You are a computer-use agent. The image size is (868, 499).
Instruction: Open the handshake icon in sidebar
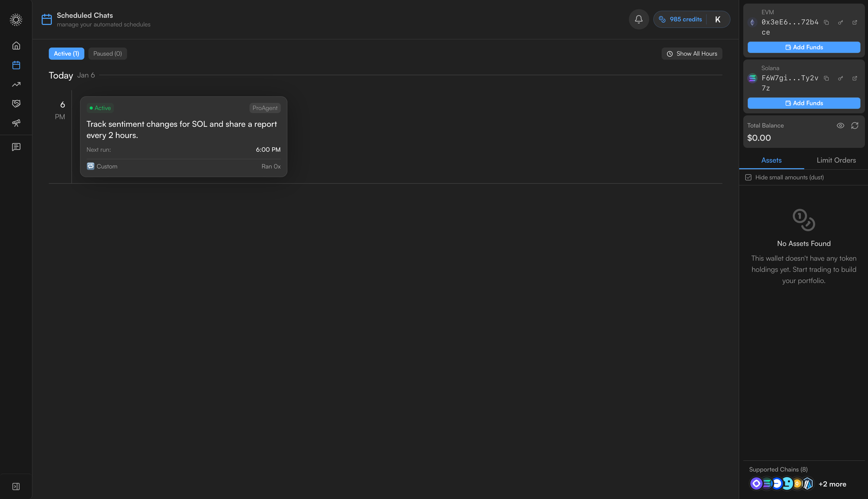pos(16,104)
